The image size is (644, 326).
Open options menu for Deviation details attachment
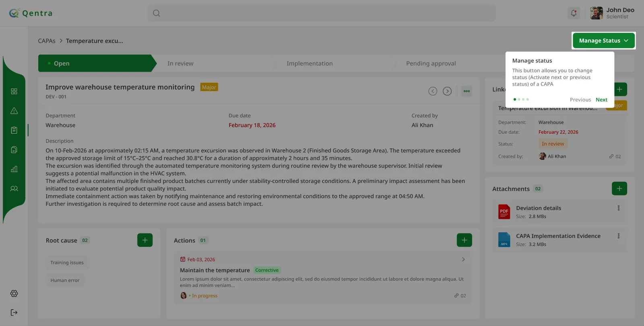(619, 208)
